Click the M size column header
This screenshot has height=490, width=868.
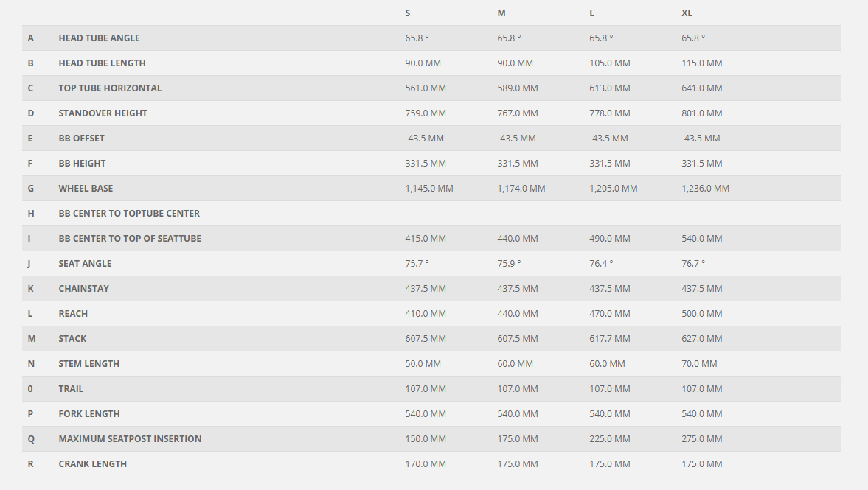501,13
